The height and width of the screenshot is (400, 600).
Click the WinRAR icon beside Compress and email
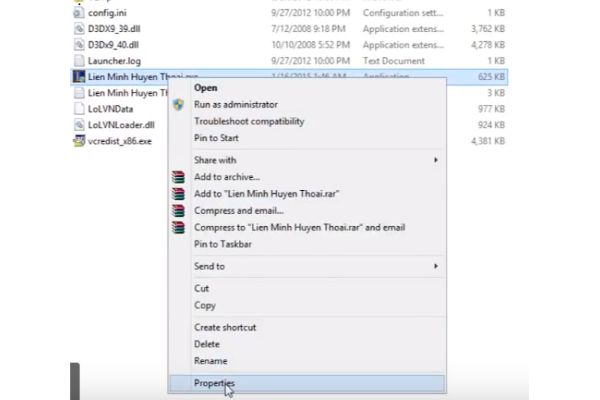[178, 211]
